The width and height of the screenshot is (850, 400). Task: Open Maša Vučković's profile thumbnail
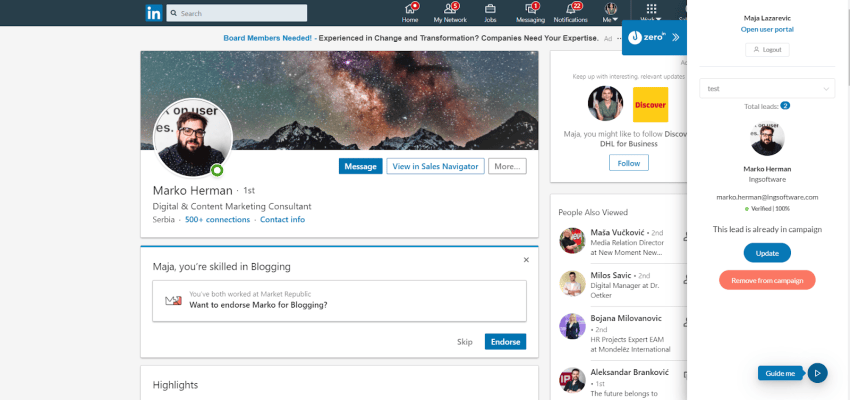pyautogui.click(x=572, y=240)
